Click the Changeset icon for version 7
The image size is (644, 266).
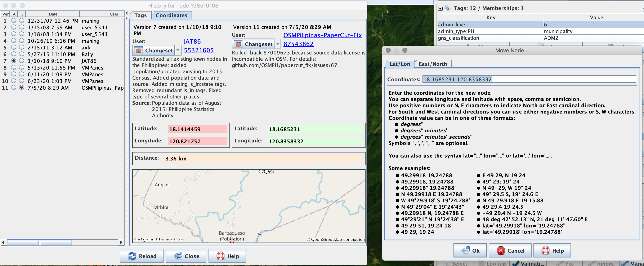coord(139,50)
